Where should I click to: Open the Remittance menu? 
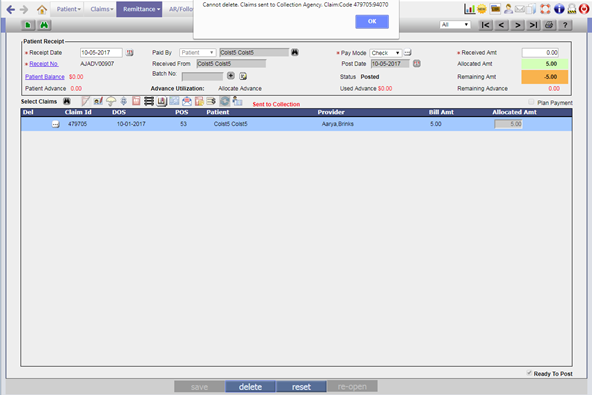point(139,9)
